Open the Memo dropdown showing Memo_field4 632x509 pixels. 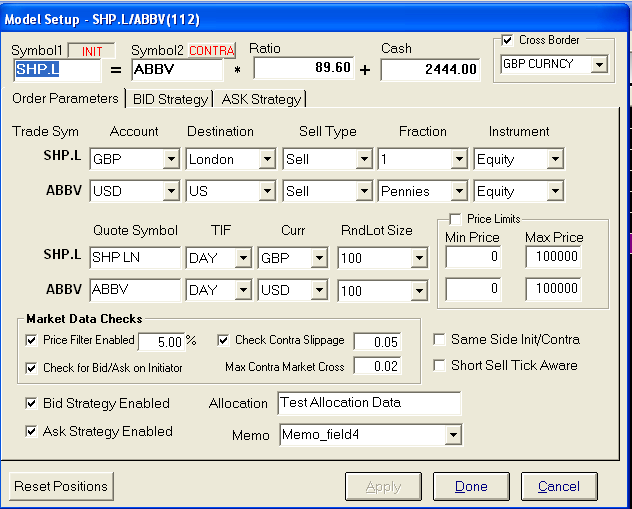(453, 435)
